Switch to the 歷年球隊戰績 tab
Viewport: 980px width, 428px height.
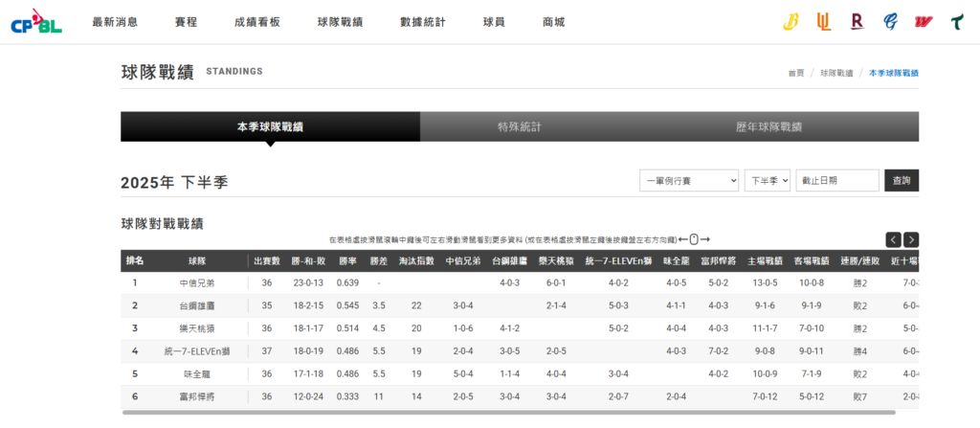[x=768, y=126]
